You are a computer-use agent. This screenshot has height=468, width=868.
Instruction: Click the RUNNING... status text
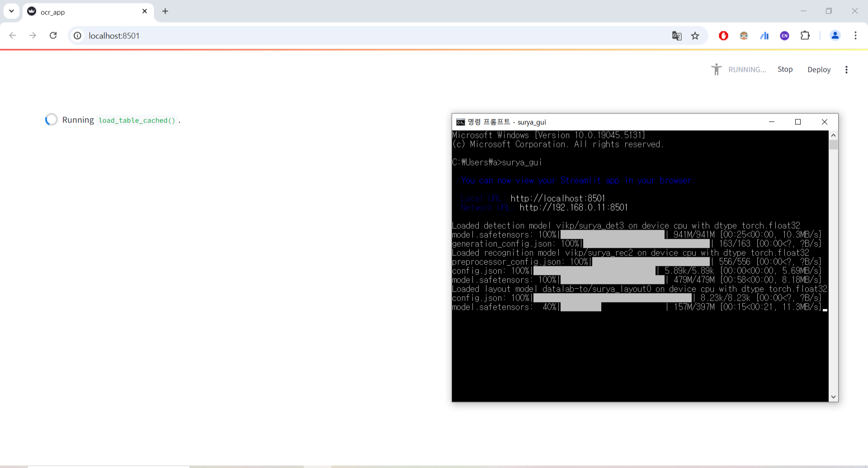747,70
